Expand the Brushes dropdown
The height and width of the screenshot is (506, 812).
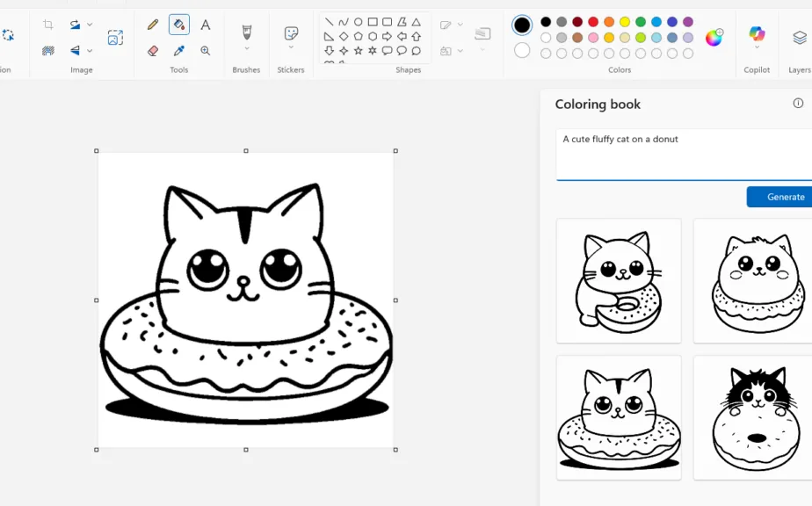pos(246,48)
